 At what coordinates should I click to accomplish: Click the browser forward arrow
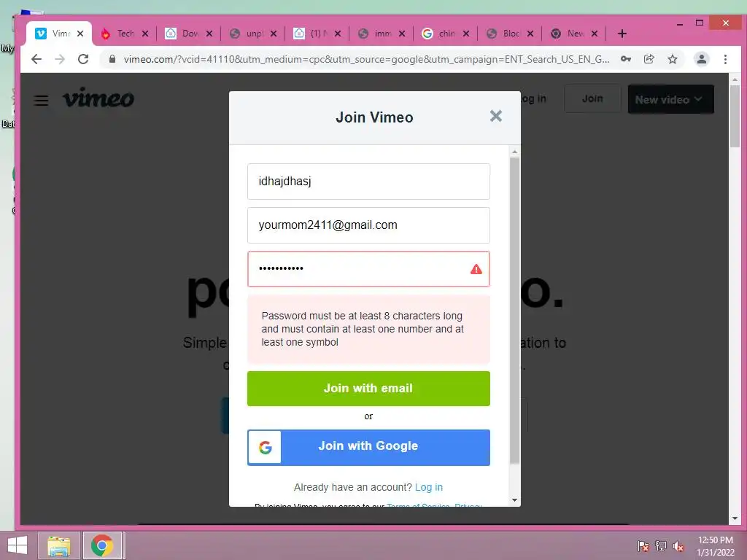coord(60,59)
